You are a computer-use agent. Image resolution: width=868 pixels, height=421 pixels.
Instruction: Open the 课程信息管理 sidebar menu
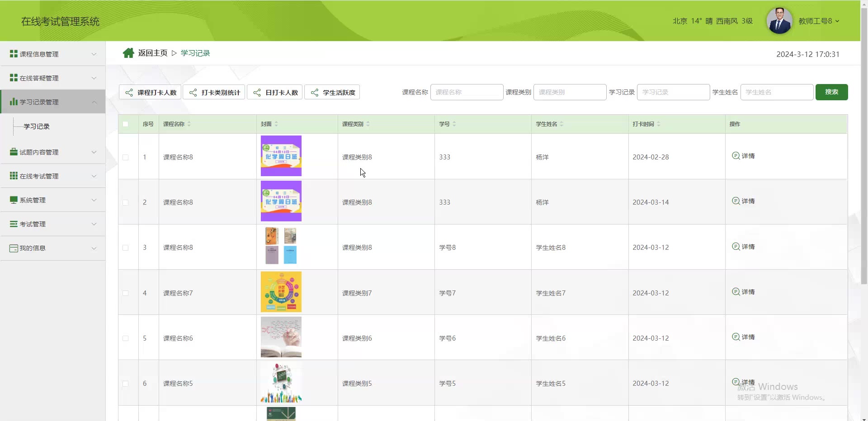click(53, 54)
